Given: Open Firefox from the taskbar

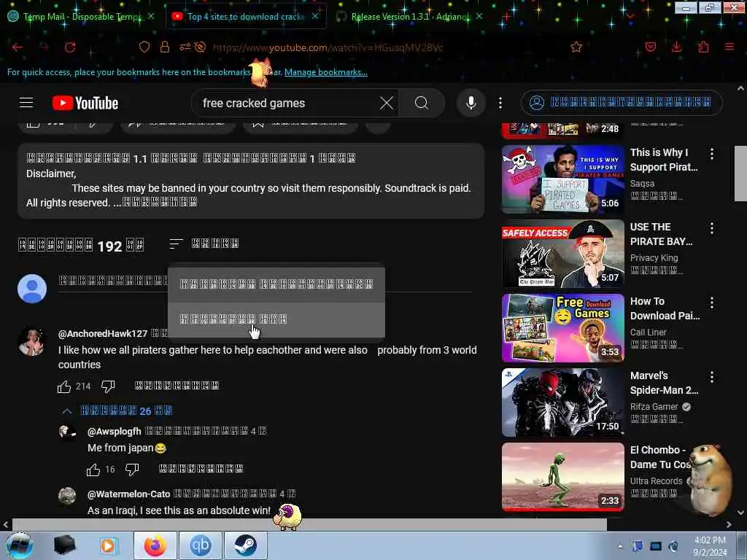Looking at the screenshot, I should [155, 545].
